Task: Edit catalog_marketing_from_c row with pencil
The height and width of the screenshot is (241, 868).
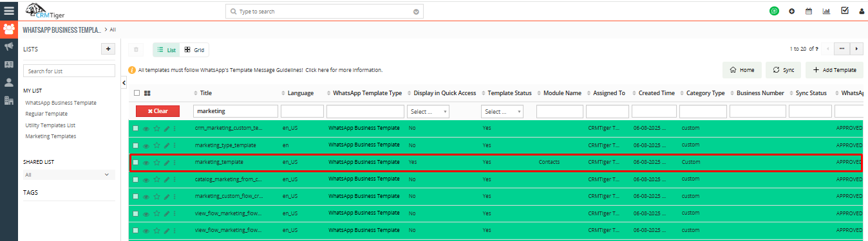Action: 167,180
